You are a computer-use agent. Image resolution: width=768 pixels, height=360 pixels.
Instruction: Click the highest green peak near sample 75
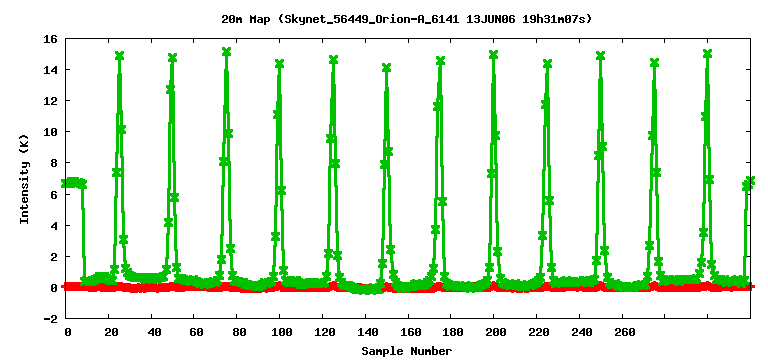pyautogui.click(x=226, y=51)
